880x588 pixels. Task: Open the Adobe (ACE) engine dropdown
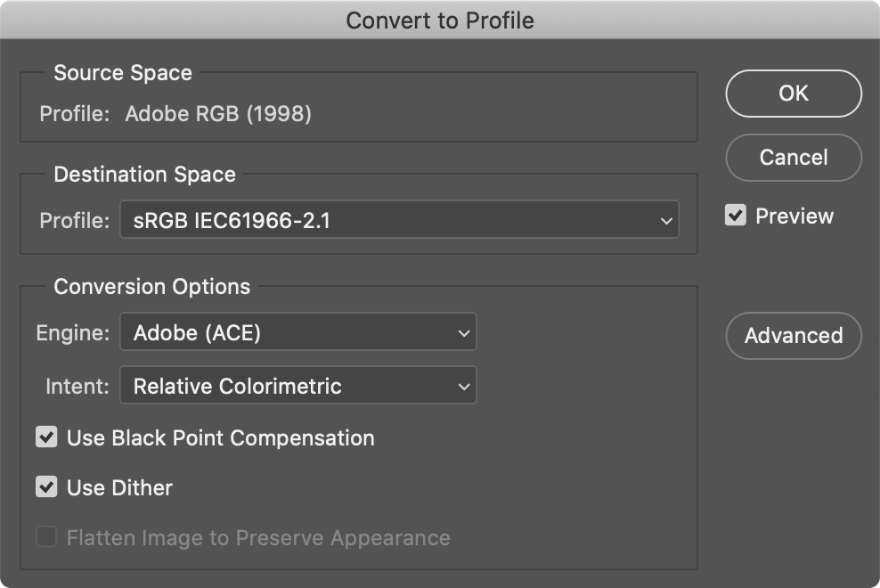tap(297, 332)
